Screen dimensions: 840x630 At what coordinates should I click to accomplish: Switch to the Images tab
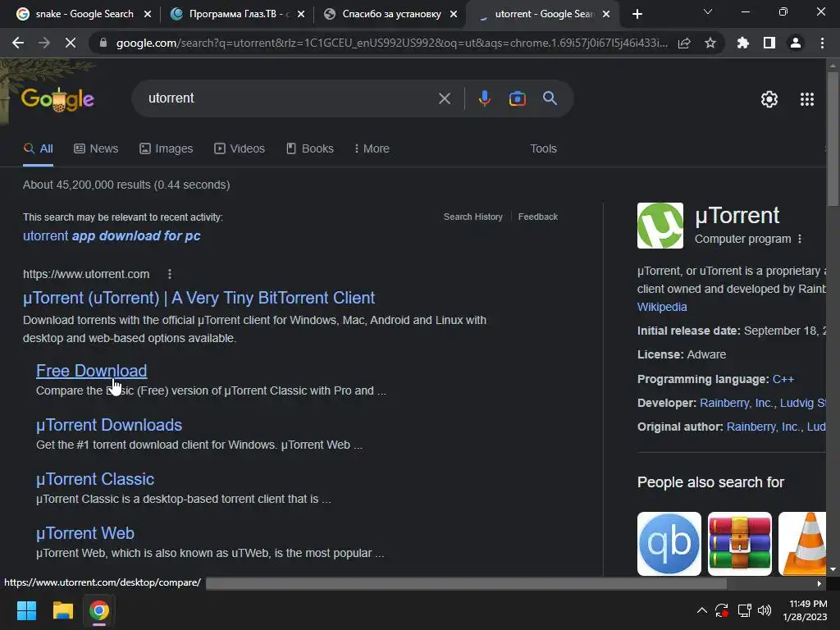(x=166, y=149)
